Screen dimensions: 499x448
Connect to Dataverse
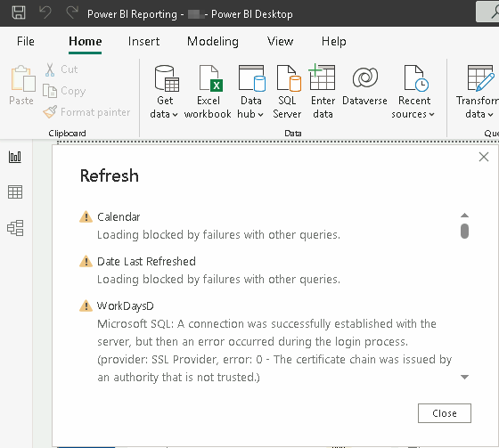(364, 86)
